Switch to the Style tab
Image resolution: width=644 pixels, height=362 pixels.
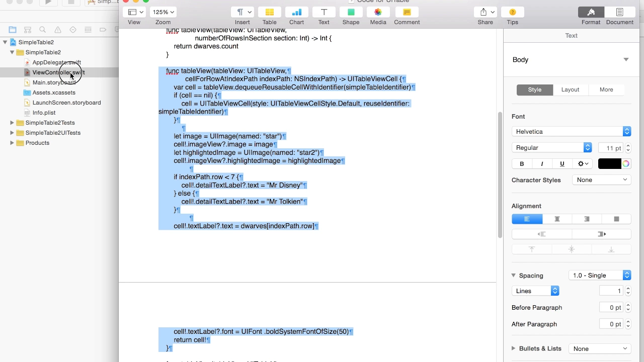(x=535, y=90)
